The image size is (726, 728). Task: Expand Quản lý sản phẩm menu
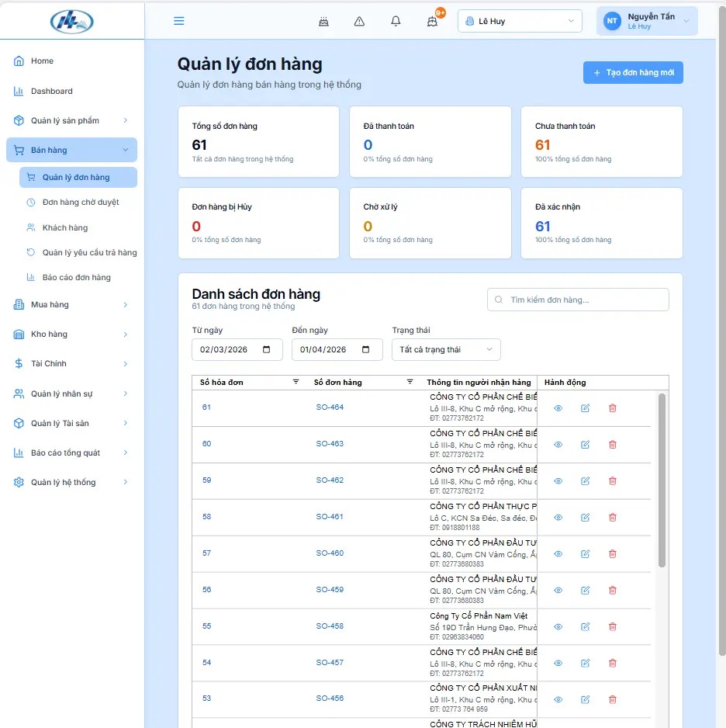pos(72,121)
